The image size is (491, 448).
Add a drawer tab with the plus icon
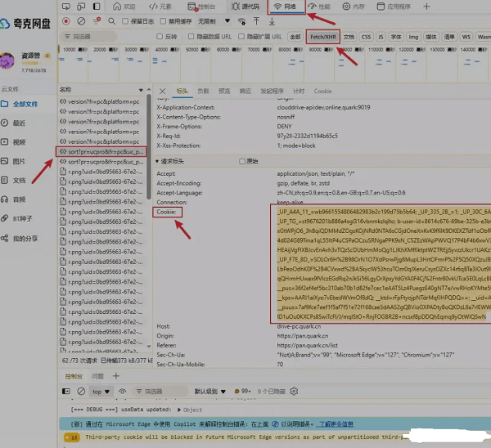click(x=116, y=376)
